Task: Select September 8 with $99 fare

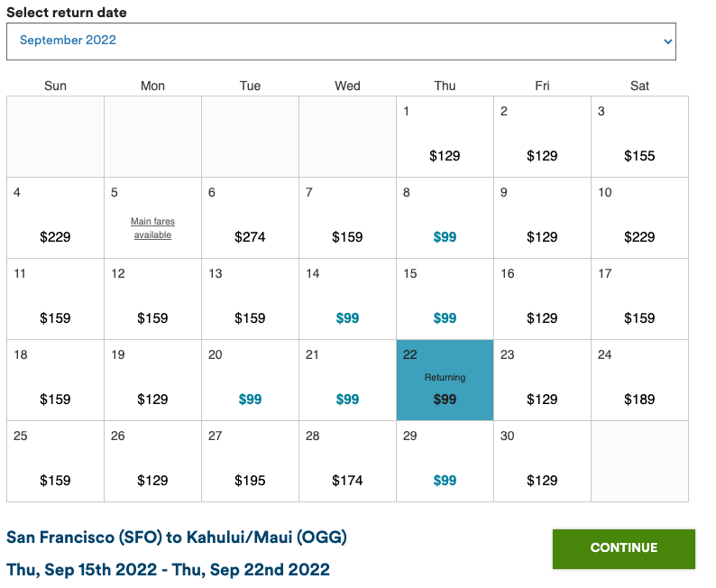Action: click(x=445, y=218)
